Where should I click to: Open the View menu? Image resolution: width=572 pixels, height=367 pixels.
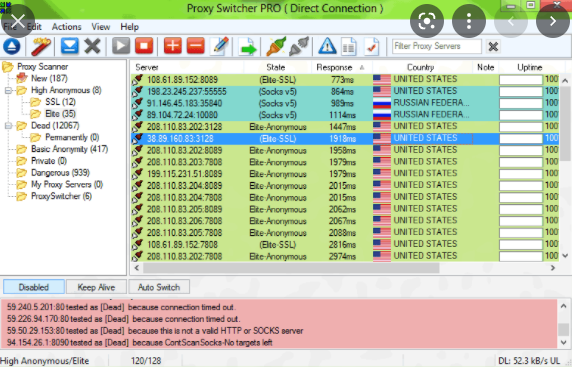pyautogui.click(x=101, y=27)
